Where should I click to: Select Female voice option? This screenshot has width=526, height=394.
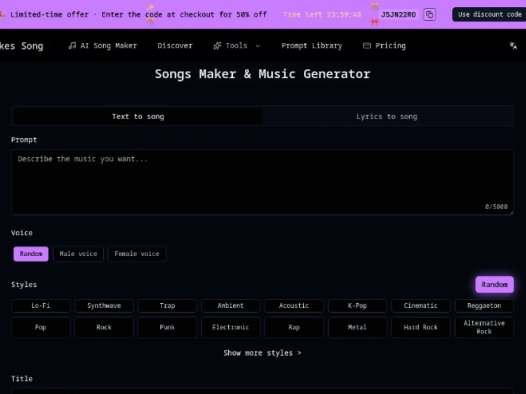137,254
